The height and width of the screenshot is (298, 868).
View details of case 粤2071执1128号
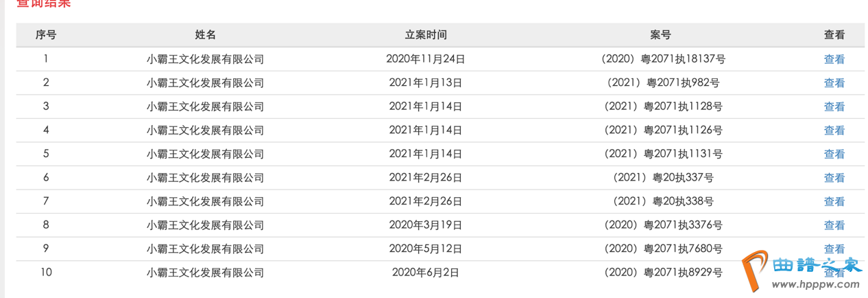[x=834, y=106]
